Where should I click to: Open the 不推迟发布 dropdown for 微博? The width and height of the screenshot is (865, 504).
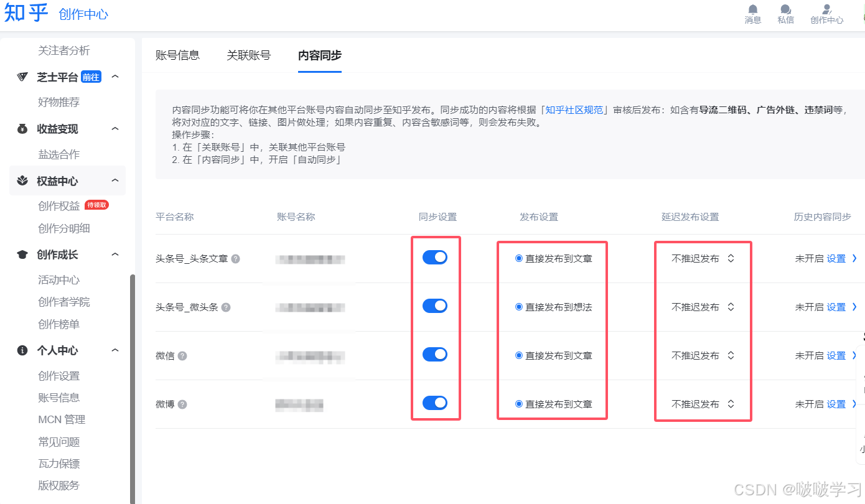coord(703,404)
